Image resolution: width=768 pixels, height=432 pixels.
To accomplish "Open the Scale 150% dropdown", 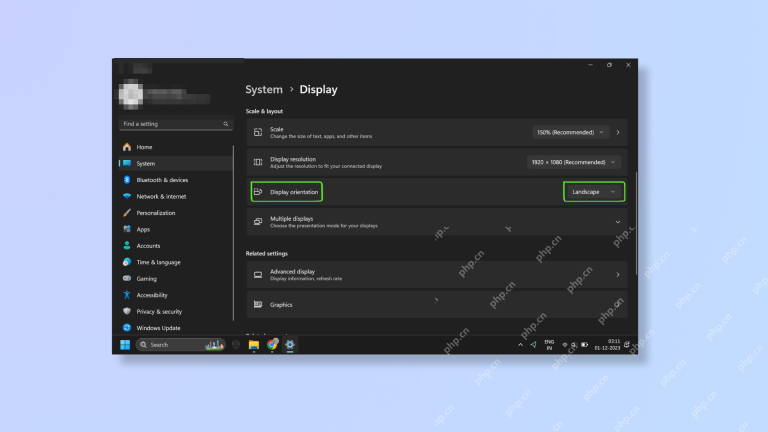I will point(571,132).
